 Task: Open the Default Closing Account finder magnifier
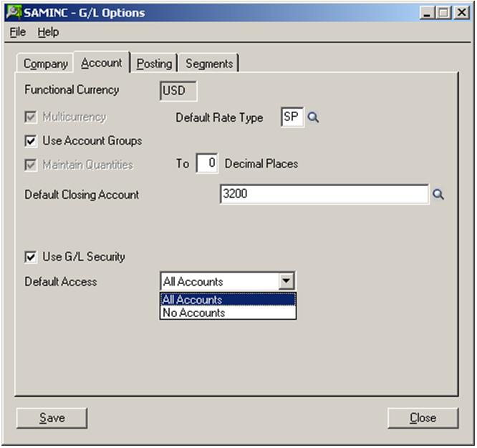tap(438, 195)
